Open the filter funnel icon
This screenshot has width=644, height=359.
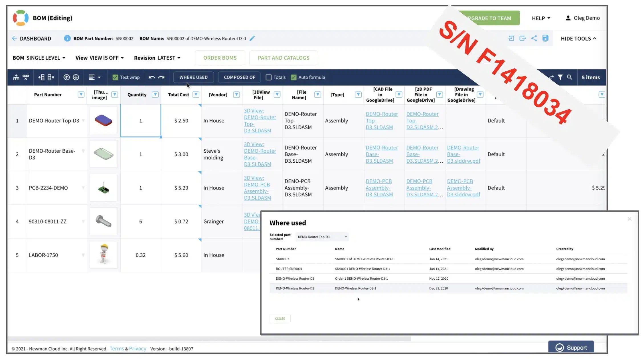[560, 77]
